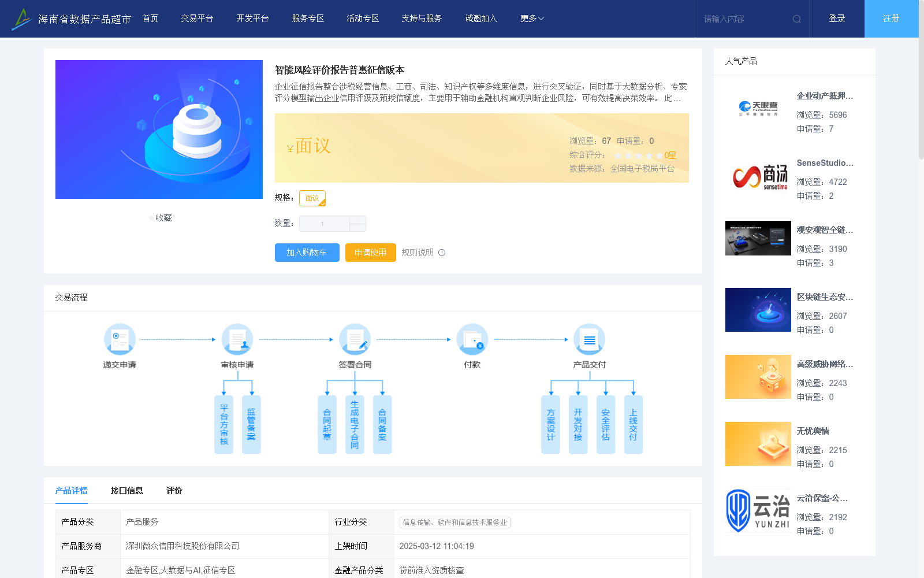Click the 收藏 link under the product image
This screenshot has width=924, height=578.
pyautogui.click(x=163, y=218)
